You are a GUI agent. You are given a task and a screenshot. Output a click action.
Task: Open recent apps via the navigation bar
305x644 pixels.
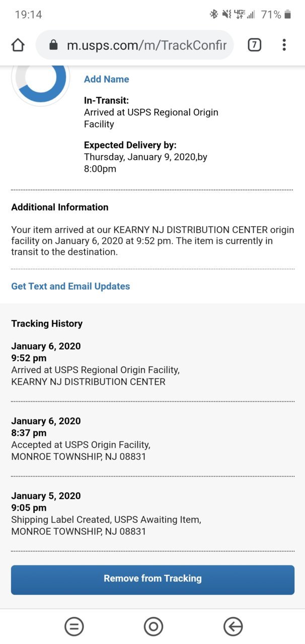coord(74,626)
